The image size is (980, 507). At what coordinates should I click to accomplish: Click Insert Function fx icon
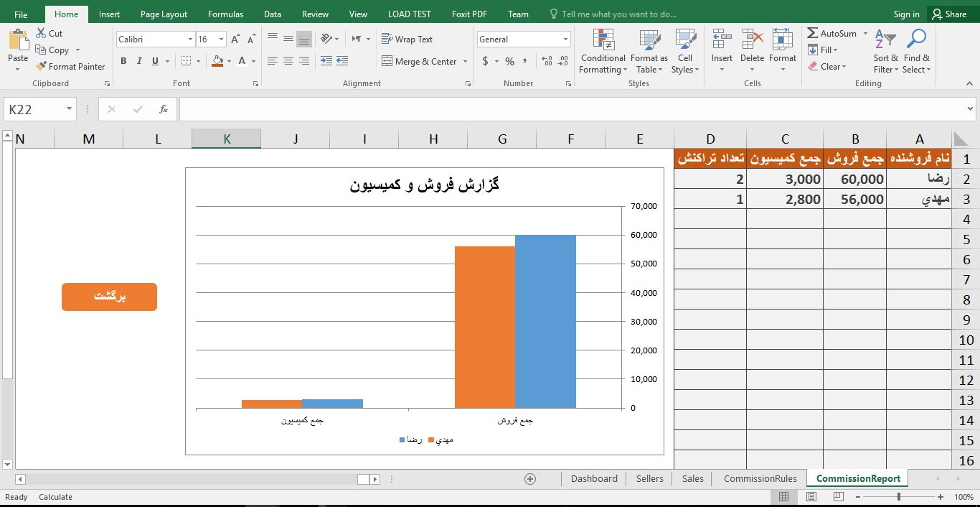(164, 109)
